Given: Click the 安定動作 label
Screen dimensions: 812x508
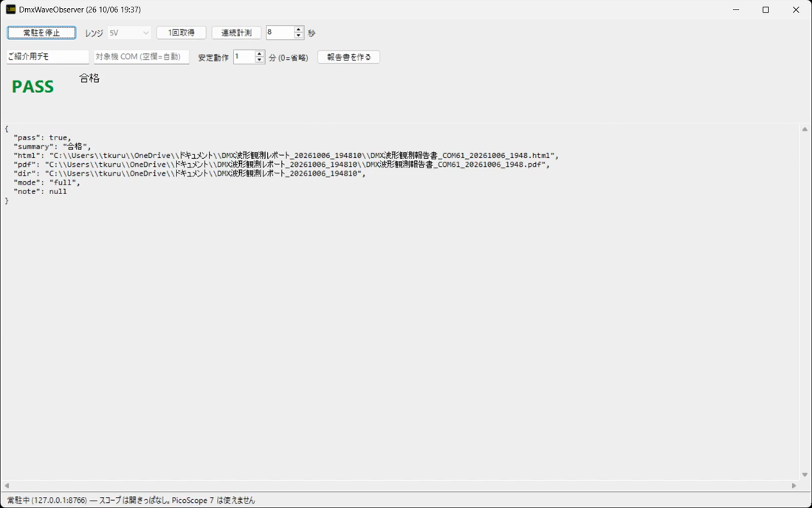Looking at the screenshot, I should click(213, 58).
